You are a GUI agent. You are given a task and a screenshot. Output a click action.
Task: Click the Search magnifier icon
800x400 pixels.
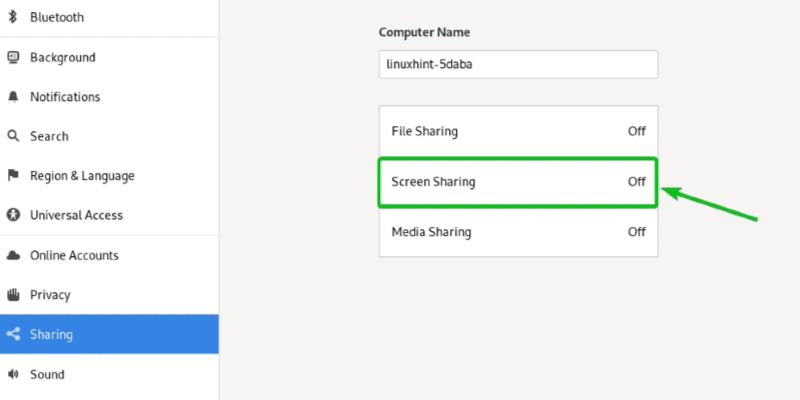[13, 137]
